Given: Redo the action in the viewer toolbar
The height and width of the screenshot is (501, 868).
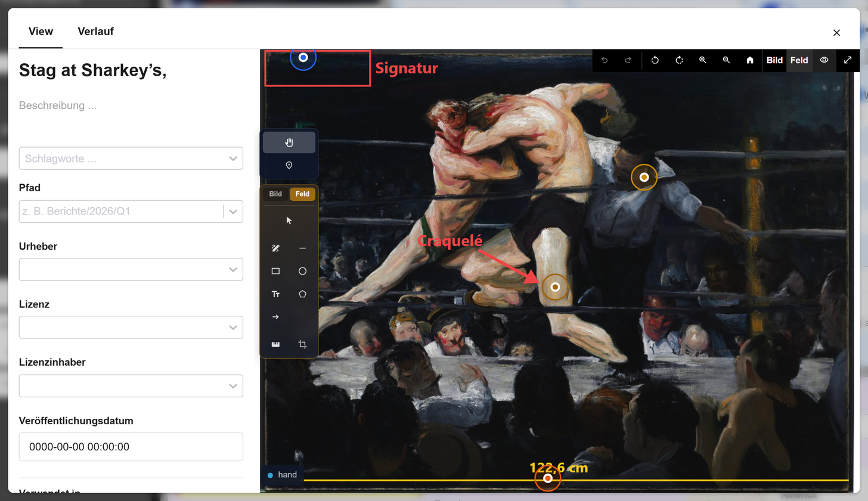Looking at the screenshot, I should pyautogui.click(x=628, y=60).
